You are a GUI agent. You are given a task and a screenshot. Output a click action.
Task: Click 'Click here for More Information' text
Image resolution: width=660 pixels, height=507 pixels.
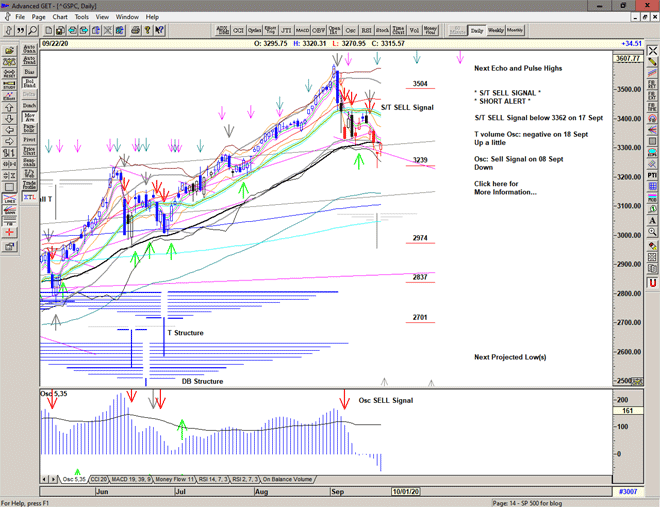(505, 188)
